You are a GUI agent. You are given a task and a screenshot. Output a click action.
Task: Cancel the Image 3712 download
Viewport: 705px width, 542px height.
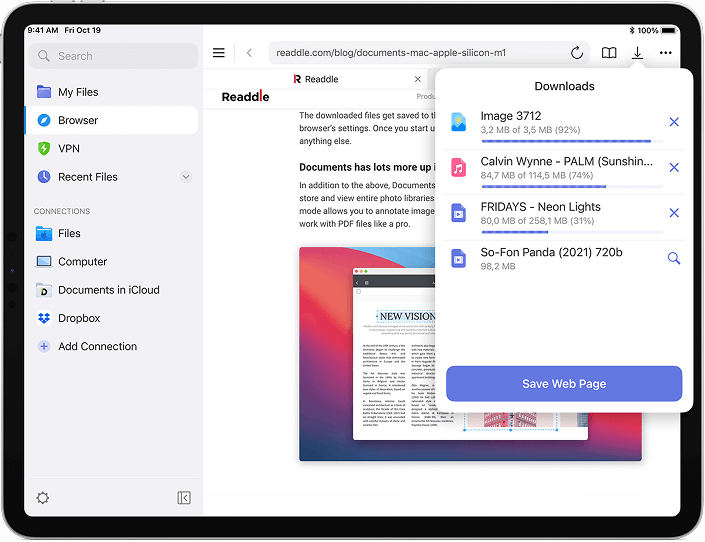click(x=674, y=122)
